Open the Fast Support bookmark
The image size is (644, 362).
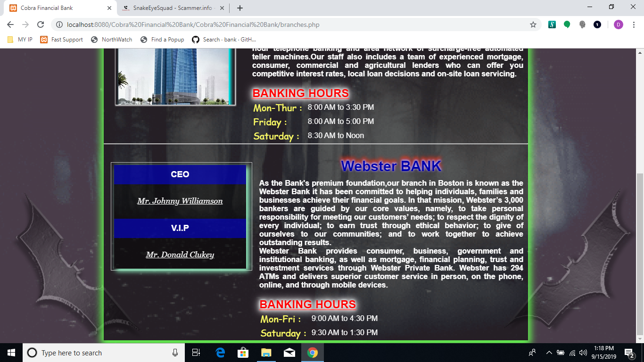pyautogui.click(x=62, y=40)
